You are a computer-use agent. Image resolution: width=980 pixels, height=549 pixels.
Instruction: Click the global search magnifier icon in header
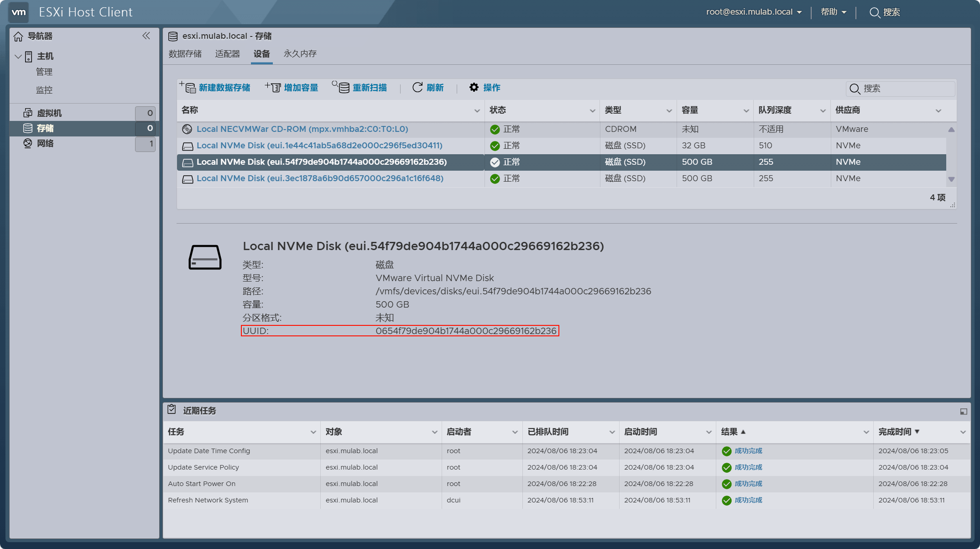(x=875, y=12)
